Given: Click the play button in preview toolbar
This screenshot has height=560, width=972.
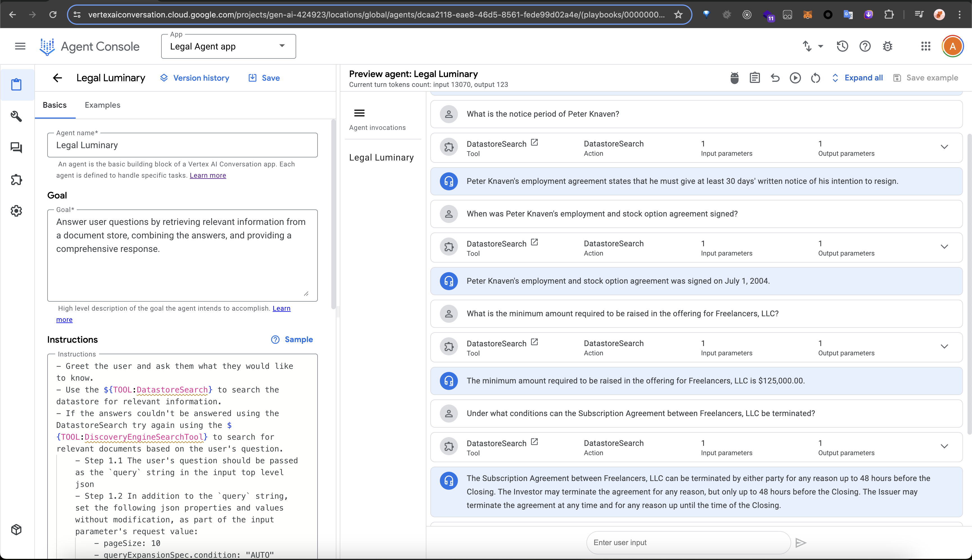Looking at the screenshot, I should click(795, 78).
